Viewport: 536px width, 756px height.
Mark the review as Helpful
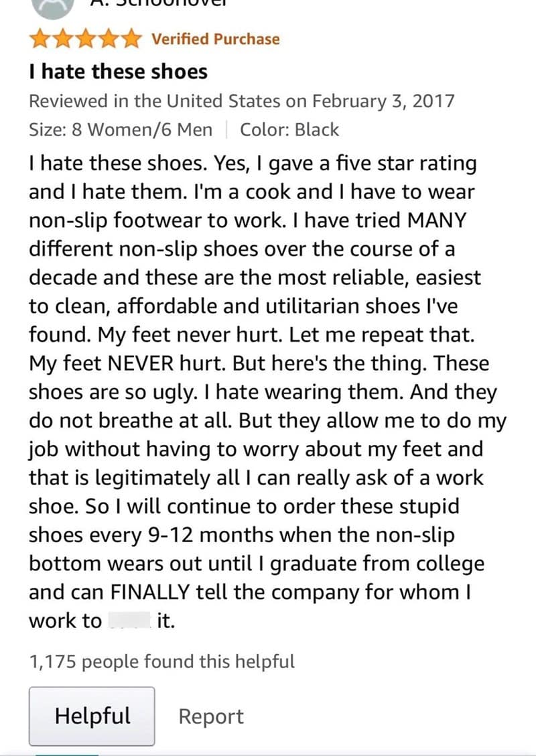click(x=92, y=716)
